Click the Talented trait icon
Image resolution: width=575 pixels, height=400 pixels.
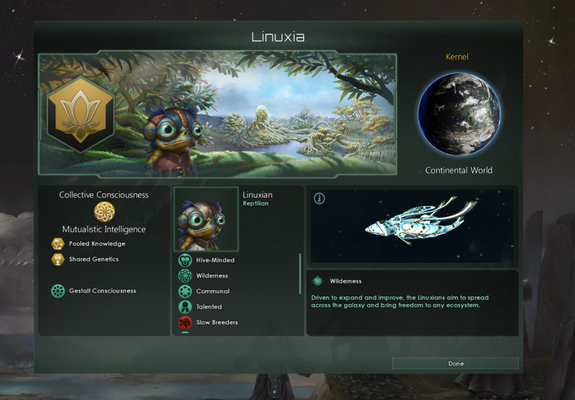tap(185, 307)
